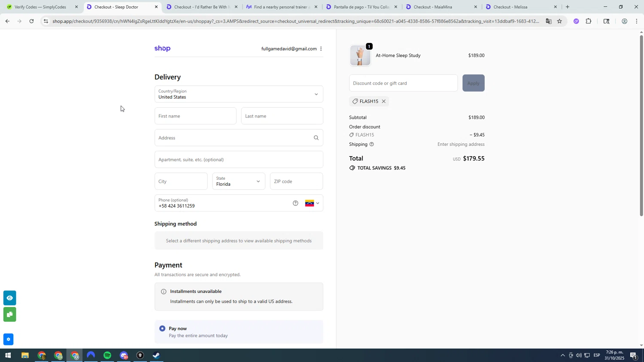Click browser address bar URL
The width and height of the screenshot is (644, 362).
point(296,21)
